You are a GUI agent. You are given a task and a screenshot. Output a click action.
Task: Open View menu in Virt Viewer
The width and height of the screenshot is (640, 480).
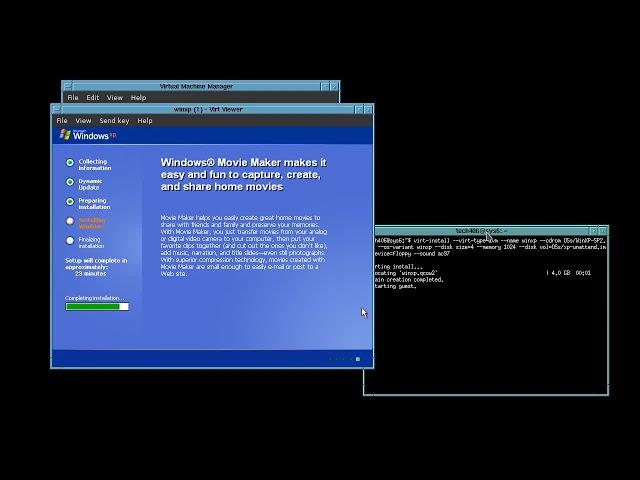pos(83,120)
